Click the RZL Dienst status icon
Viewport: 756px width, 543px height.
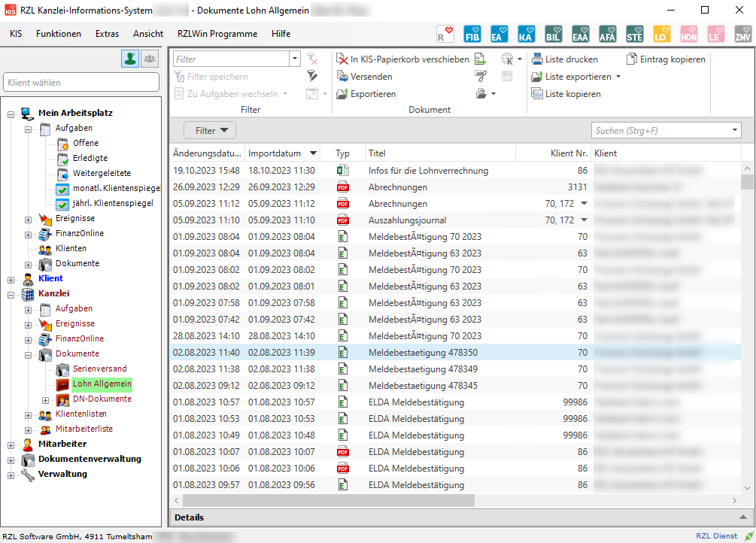click(748, 536)
